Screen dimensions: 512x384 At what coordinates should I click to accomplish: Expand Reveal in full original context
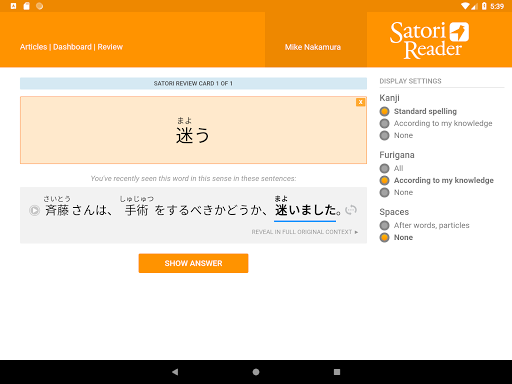pos(305,232)
